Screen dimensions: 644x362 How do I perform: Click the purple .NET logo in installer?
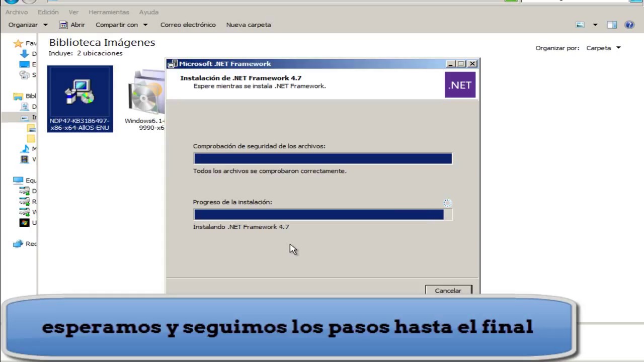click(x=460, y=84)
